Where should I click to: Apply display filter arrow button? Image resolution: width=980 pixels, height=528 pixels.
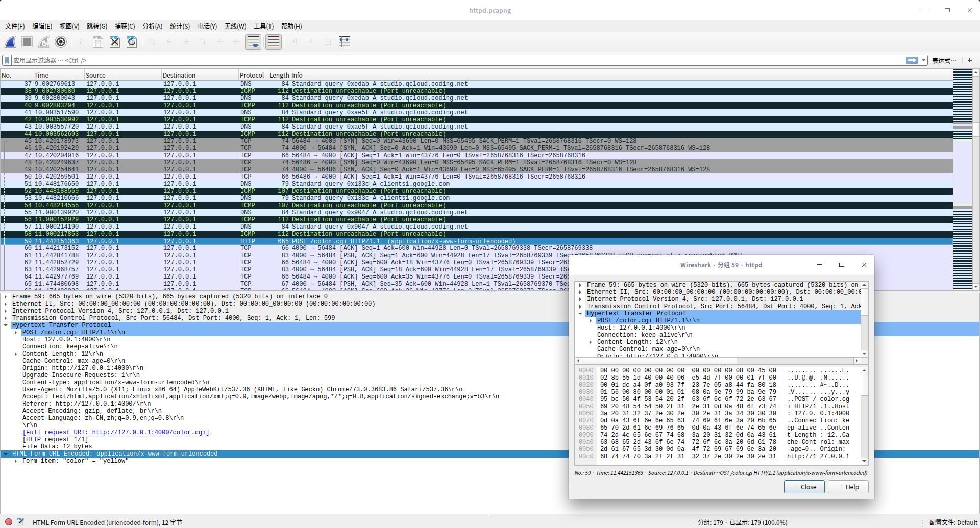tap(912, 60)
